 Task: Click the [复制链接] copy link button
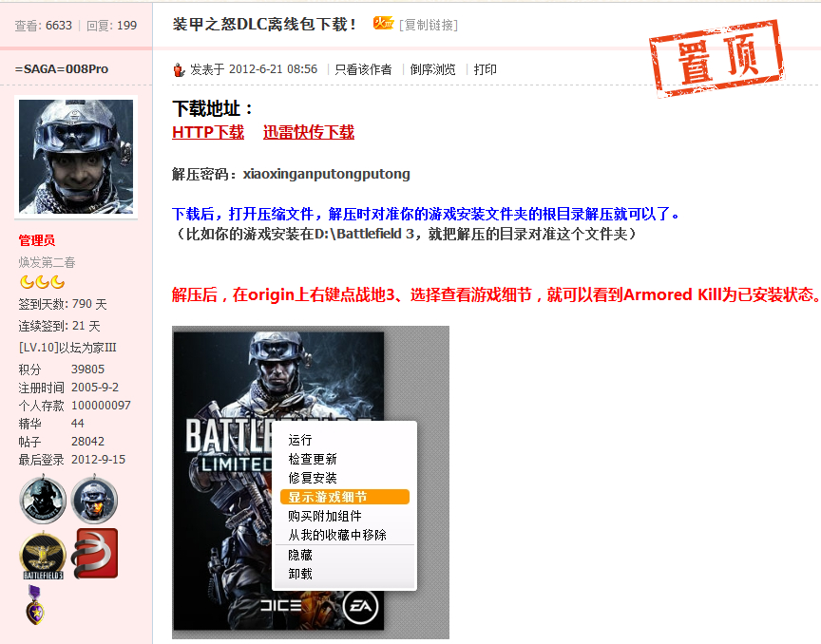pyautogui.click(x=429, y=25)
